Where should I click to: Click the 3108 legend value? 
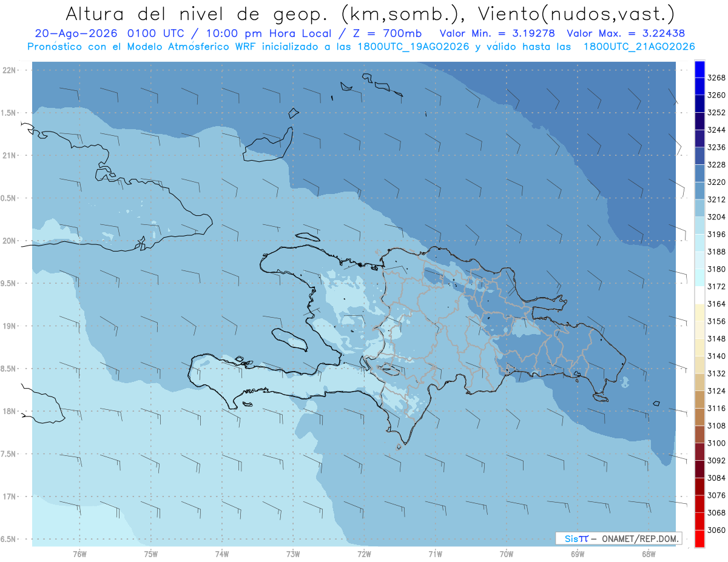tap(716, 426)
